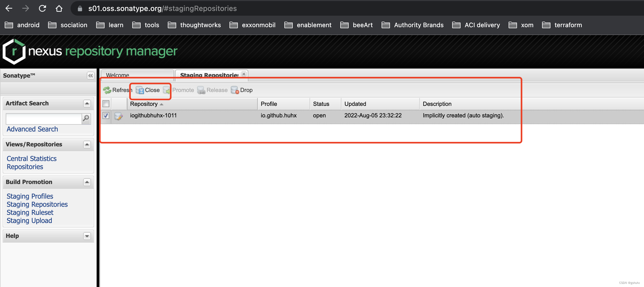The image size is (644, 287).
Task: Sort by the Status column header
Action: pyautogui.click(x=325, y=104)
